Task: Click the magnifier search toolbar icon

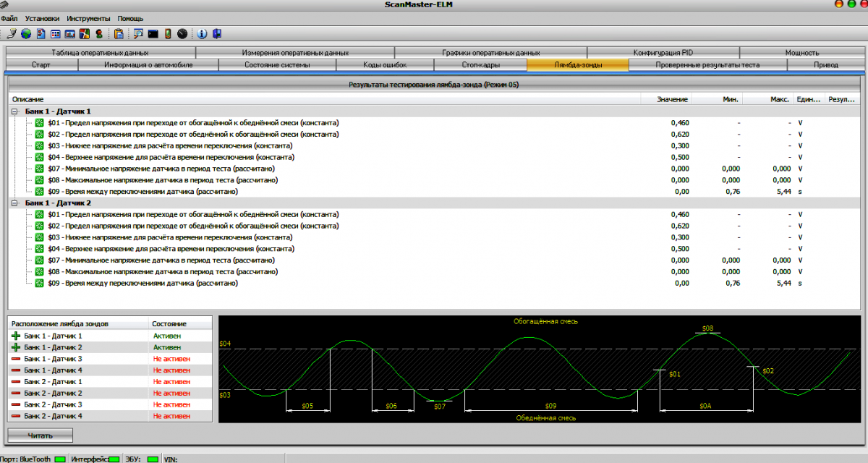Action: (x=138, y=33)
